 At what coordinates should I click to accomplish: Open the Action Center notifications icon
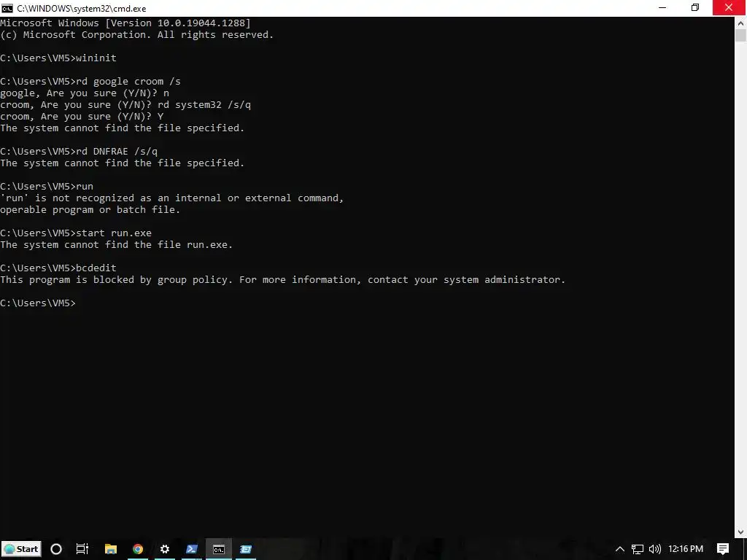(723, 549)
